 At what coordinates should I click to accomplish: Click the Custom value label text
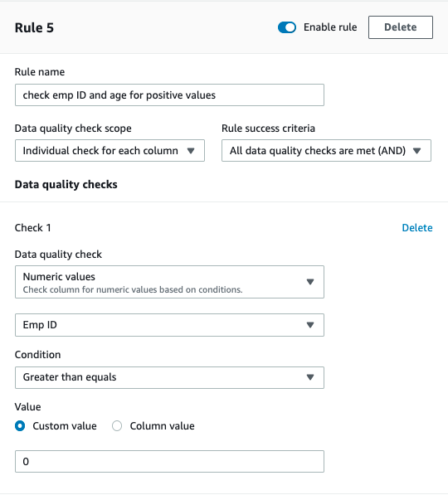(x=65, y=426)
